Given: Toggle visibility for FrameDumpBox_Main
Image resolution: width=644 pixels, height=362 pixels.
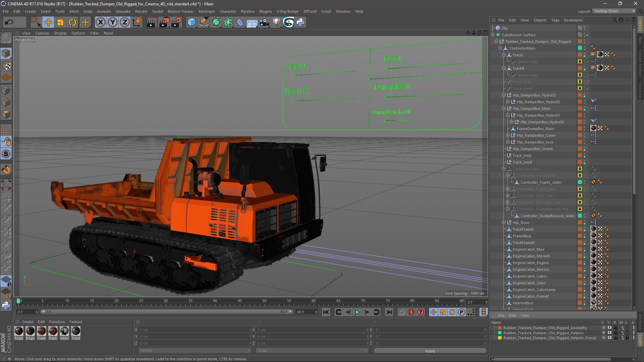Looking at the screenshot, I should pyautogui.click(x=585, y=129).
